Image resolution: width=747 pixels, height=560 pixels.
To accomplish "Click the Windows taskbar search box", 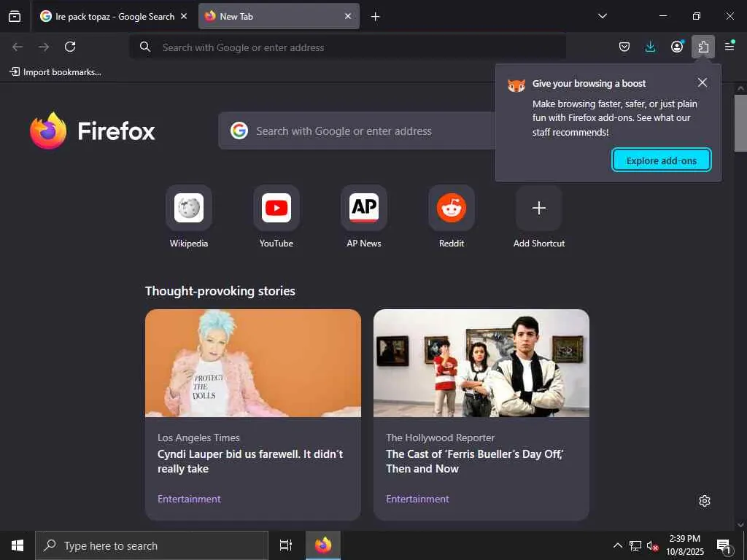I will pyautogui.click(x=152, y=545).
